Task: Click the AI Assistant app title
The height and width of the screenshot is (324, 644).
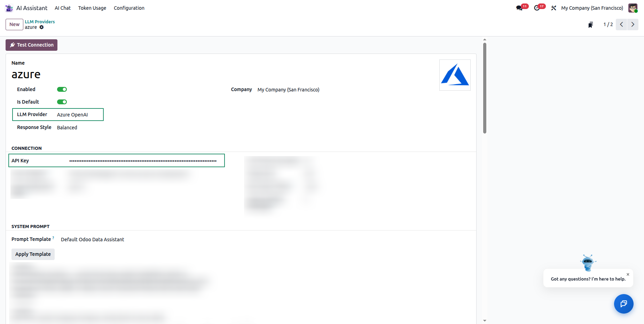Action: [x=32, y=8]
